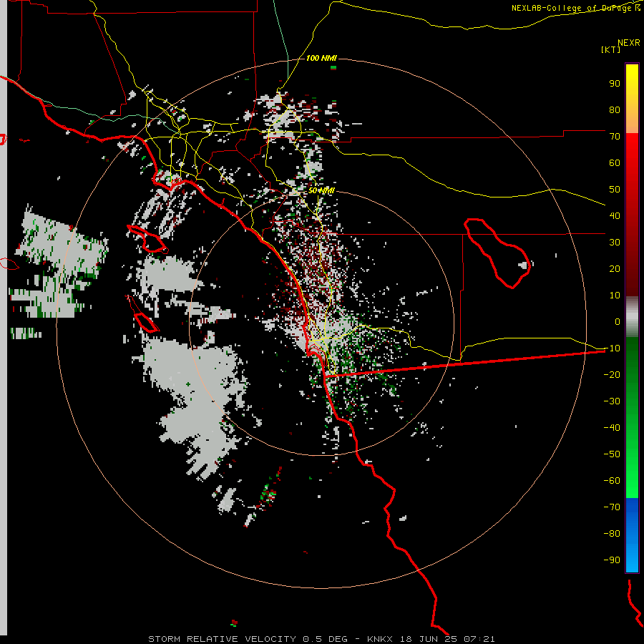644x644 pixels.
Task: Click the "-80" negative velocity scale label
Action: pyautogui.click(x=612, y=534)
